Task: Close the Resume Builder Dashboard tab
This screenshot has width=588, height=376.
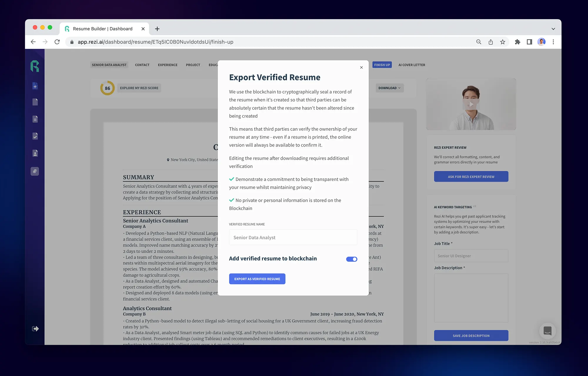Action: tap(143, 29)
